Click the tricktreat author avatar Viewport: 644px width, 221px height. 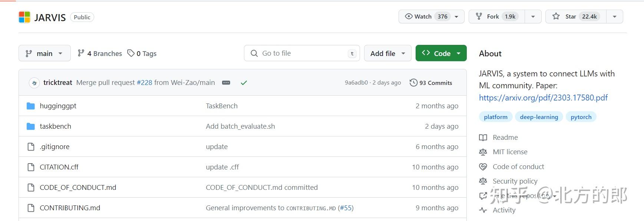click(34, 83)
